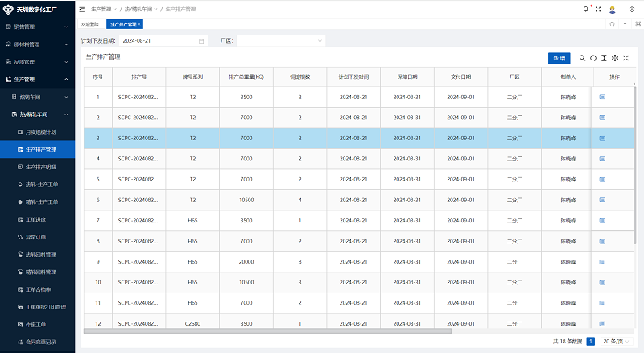Click the row height density icon

(604, 58)
